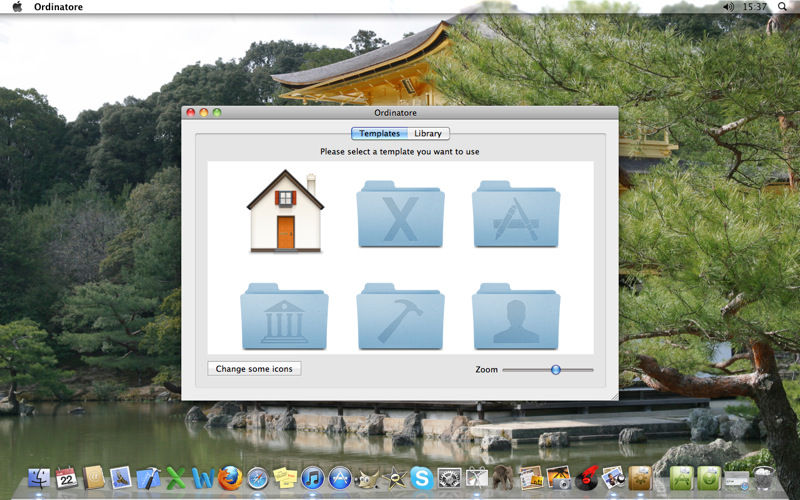Launch Xcode from the dock
The width and height of the screenshot is (800, 500).
pos(148,478)
